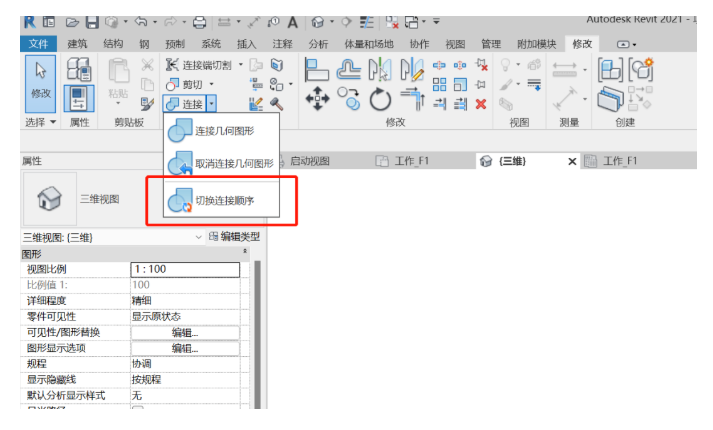Switch to the 结构 ribbon tab

pos(113,44)
